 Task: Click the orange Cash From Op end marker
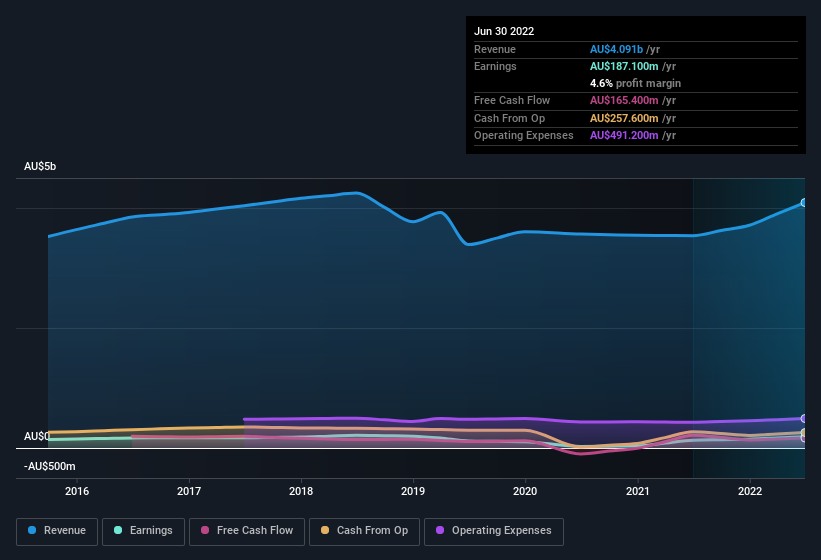click(804, 432)
